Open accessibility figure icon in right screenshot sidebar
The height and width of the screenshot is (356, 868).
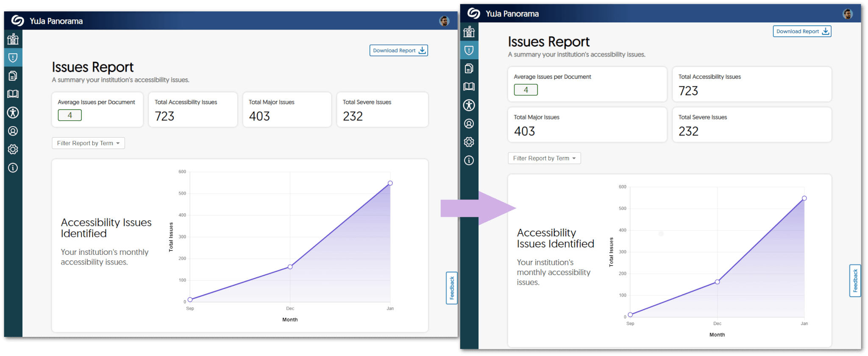(469, 105)
